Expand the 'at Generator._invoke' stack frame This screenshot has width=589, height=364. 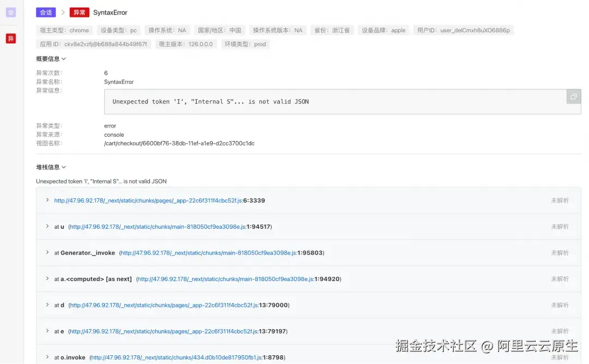pos(47,252)
